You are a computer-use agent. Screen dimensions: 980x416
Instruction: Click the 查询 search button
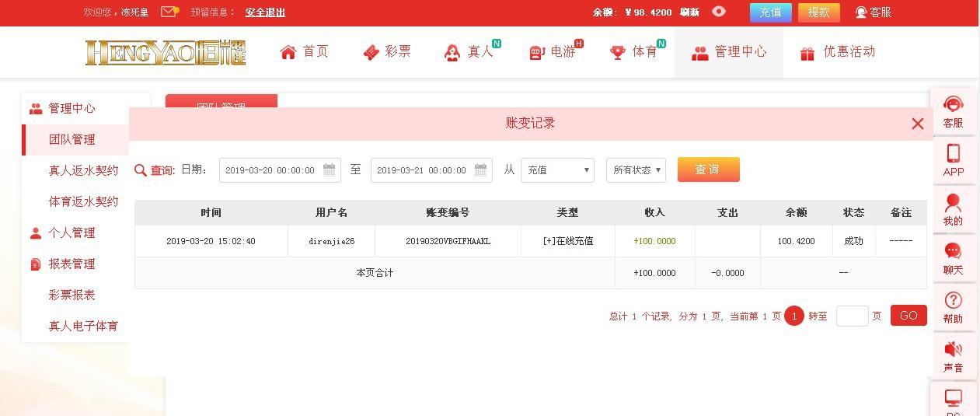click(708, 170)
